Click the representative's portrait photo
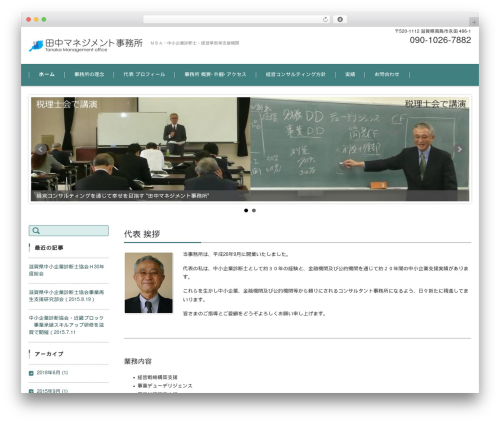The height and width of the screenshot is (423, 500). click(x=149, y=283)
